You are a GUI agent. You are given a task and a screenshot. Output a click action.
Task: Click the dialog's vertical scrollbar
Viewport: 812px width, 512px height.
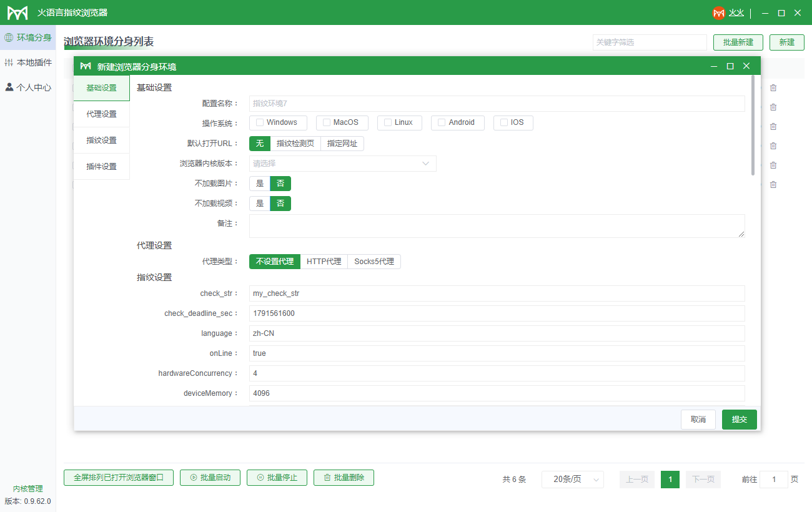[753, 125]
